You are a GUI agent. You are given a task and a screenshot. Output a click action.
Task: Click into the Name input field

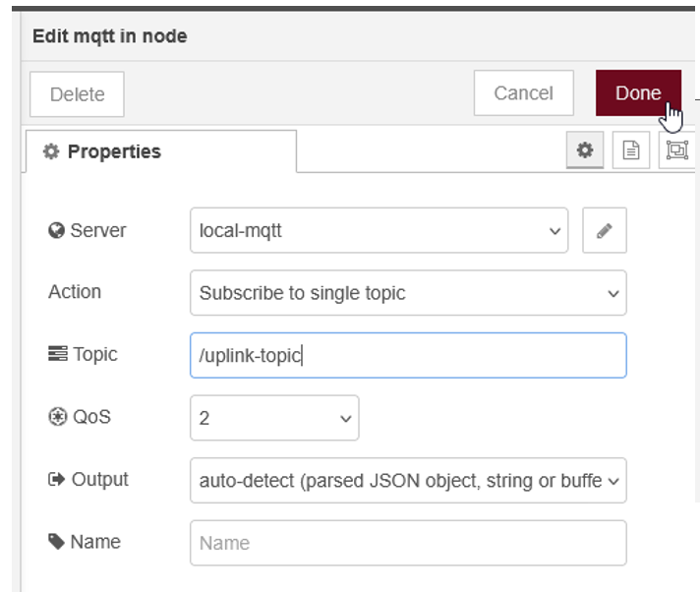pyautogui.click(x=408, y=543)
